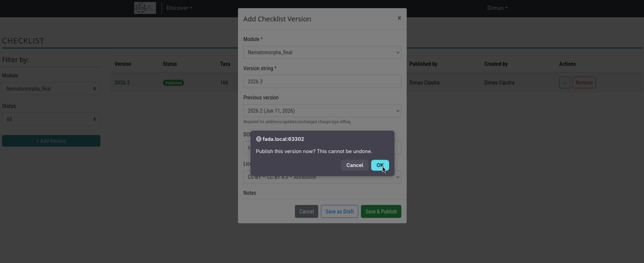
Task: Click the Actions column header
Action: pyautogui.click(x=567, y=64)
